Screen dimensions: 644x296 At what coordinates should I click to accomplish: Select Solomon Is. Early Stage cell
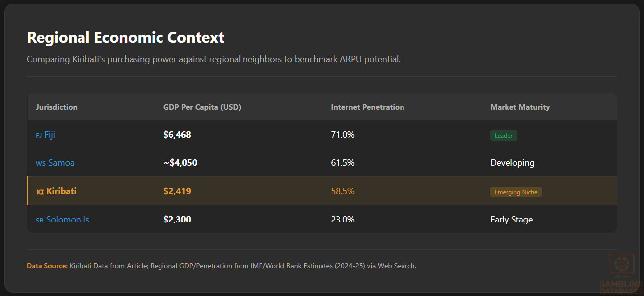click(511, 220)
